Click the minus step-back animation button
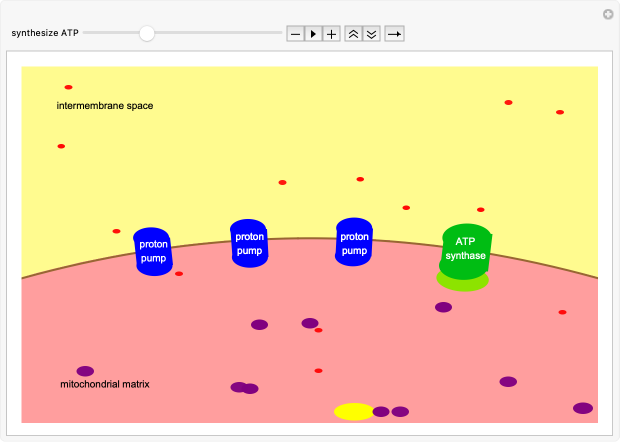 pos(295,34)
